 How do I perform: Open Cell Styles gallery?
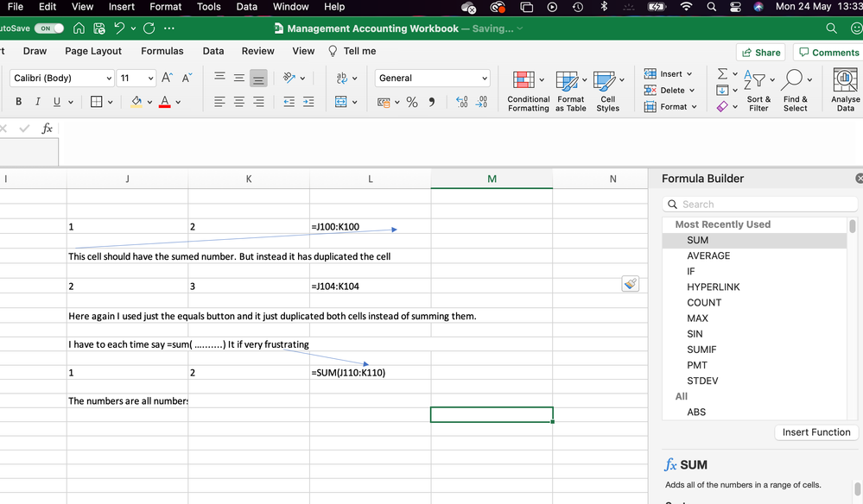point(607,91)
